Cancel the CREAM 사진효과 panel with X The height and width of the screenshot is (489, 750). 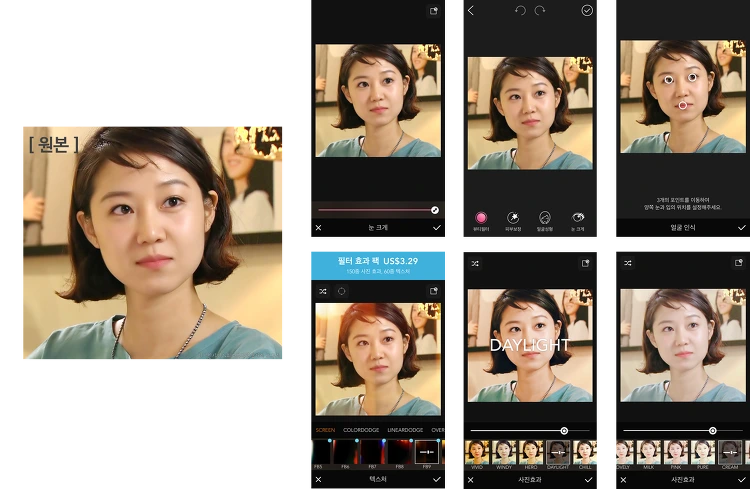pyautogui.click(x=623, y=480)
